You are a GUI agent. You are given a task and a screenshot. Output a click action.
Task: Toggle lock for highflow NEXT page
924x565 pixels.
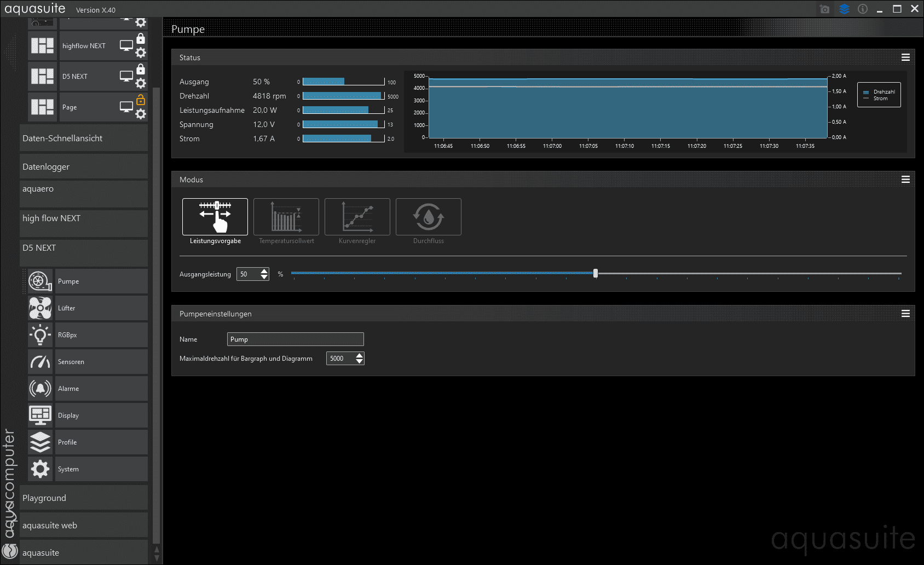point(141,38)
